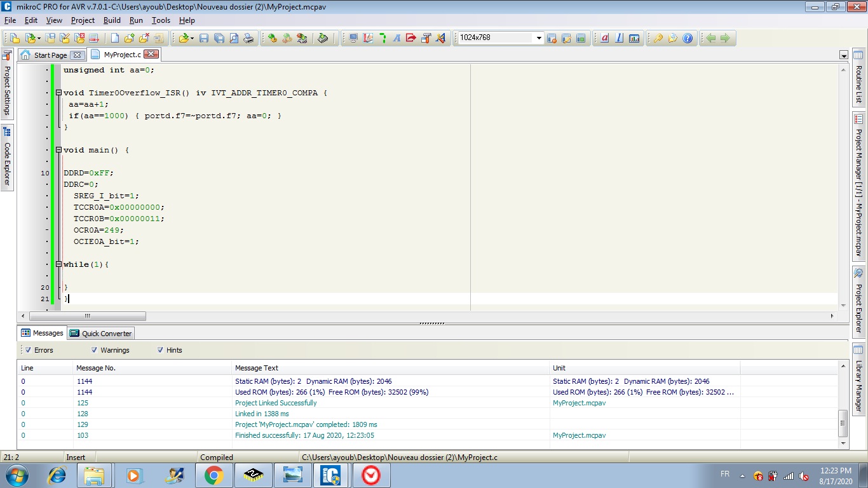This screenshot has height=488, width=868.
Task: Open the editor tab list dropdown
Action: [844, 55]
